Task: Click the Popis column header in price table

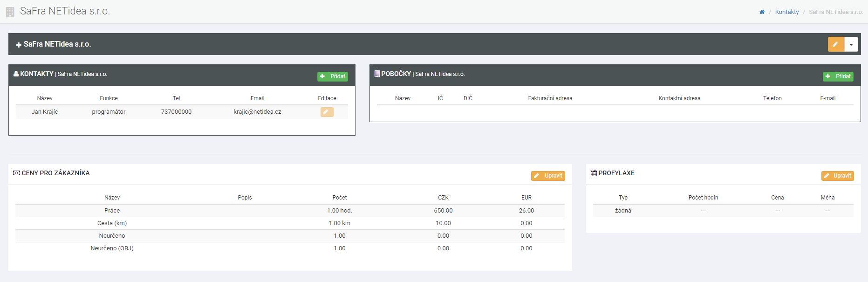Action: coord(245,198)
